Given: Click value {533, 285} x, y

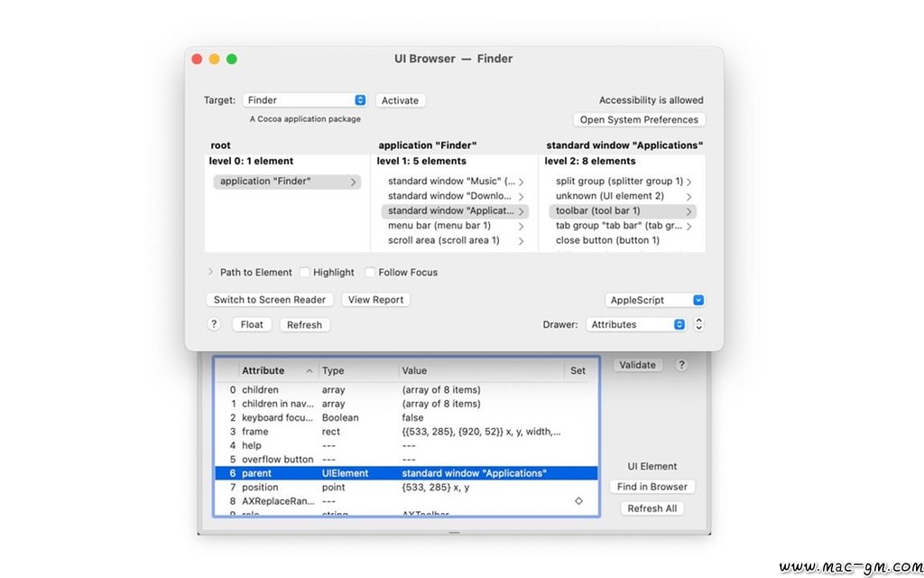Looking at the screenshot, I should click(436, 487).
